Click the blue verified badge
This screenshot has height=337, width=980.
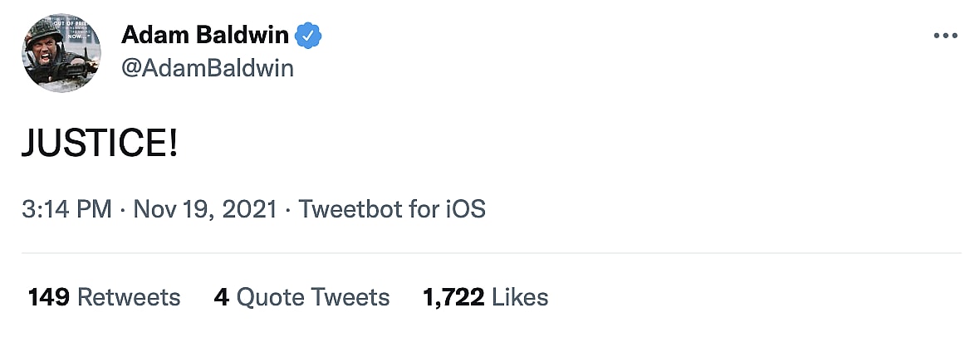(309, 36)
